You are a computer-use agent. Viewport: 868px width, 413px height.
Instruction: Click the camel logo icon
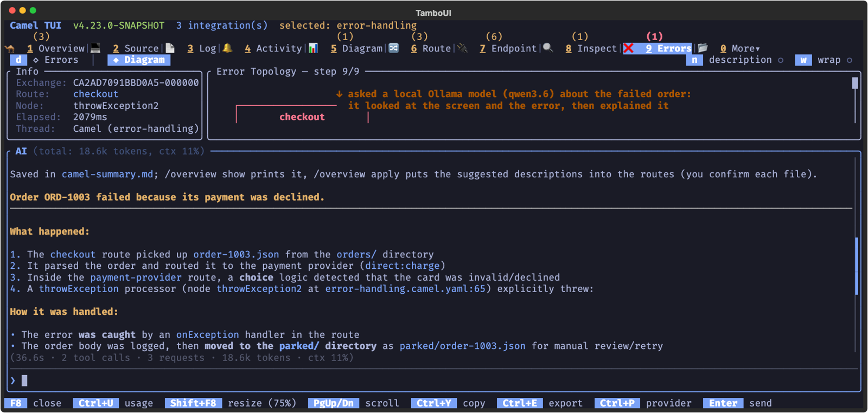(10, 48)
